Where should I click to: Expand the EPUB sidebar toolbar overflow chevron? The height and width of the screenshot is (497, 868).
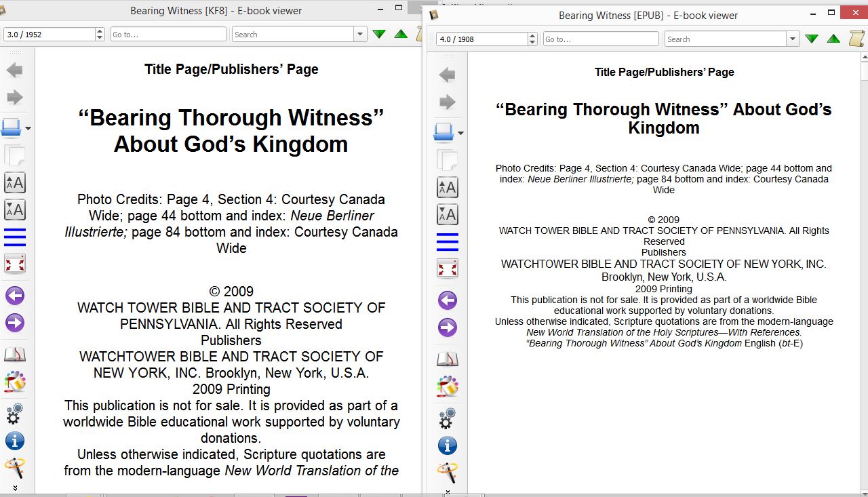pos(448,492)
